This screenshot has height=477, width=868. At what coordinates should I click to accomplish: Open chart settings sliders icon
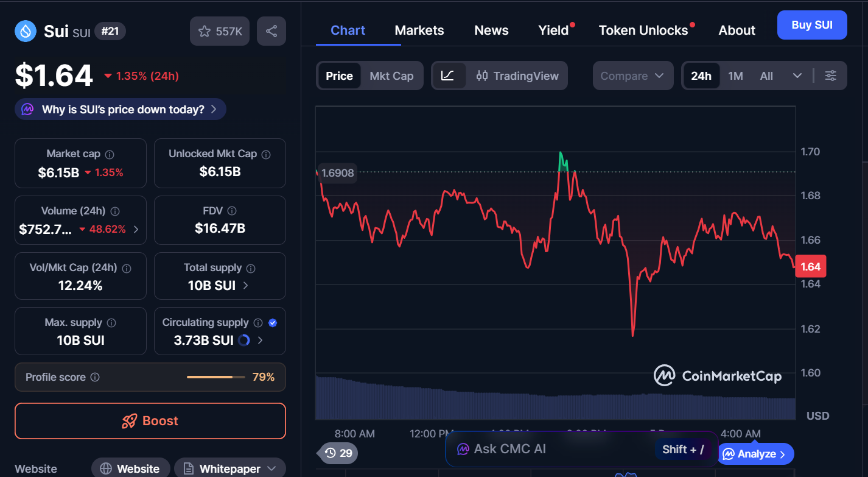click(x=830, y=76)
